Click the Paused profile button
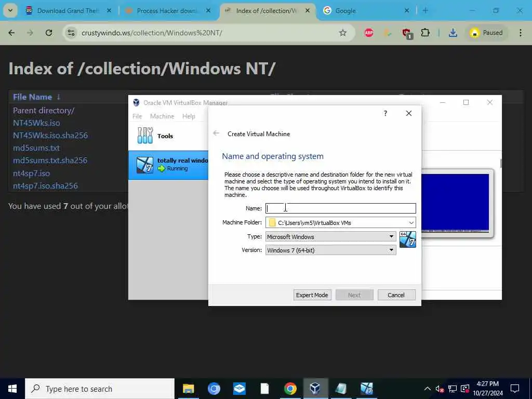The image size is (532, 399). pyautogui.click(x=486, y=33)
